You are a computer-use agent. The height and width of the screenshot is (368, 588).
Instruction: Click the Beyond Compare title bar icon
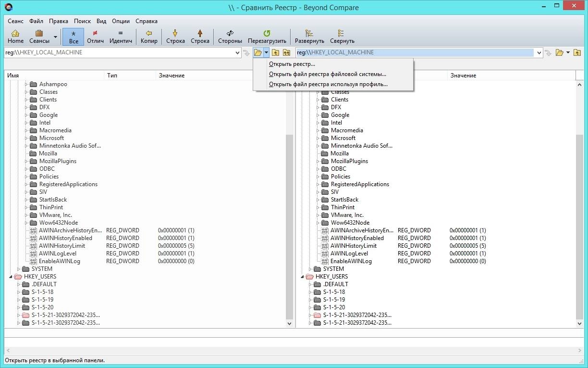click(x=8, y=7)
